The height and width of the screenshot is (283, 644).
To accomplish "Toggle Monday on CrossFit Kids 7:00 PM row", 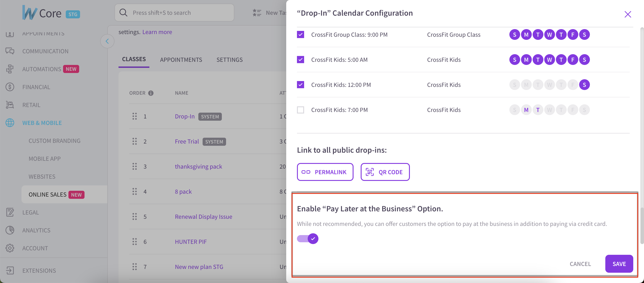I will pyautogui.click(x=526, y=110).
